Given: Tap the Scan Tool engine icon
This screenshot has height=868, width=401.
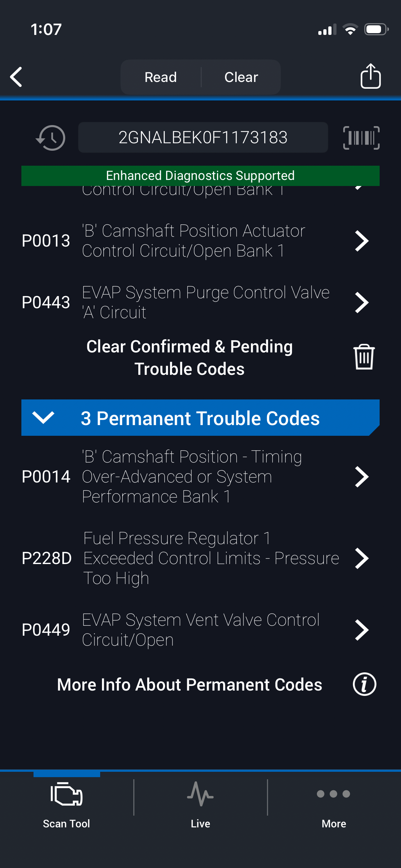Looking at the screenshot, I should [x=67, y=794].
